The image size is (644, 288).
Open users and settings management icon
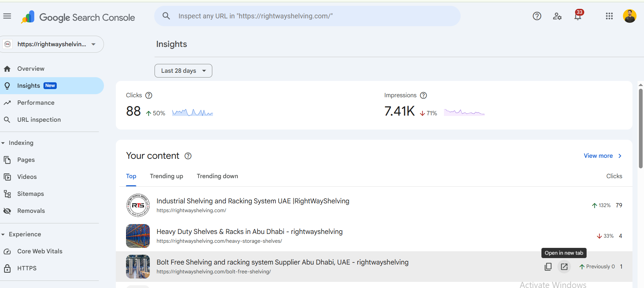point(557,16)
